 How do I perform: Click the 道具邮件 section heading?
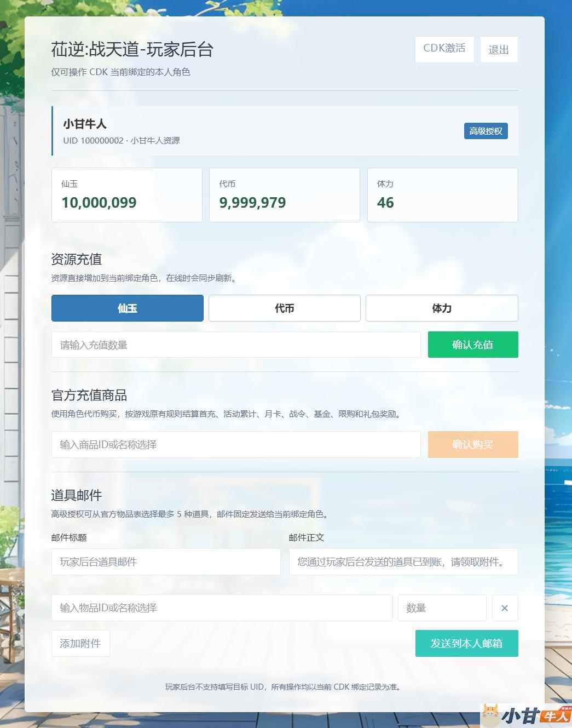(x=77, y=495)
